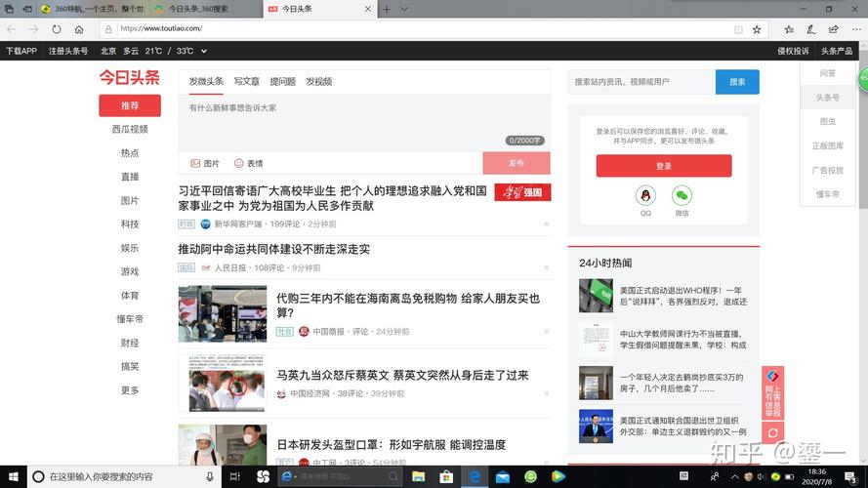Open the 直播 channel
868x488 pixels.
pos(130,177)
